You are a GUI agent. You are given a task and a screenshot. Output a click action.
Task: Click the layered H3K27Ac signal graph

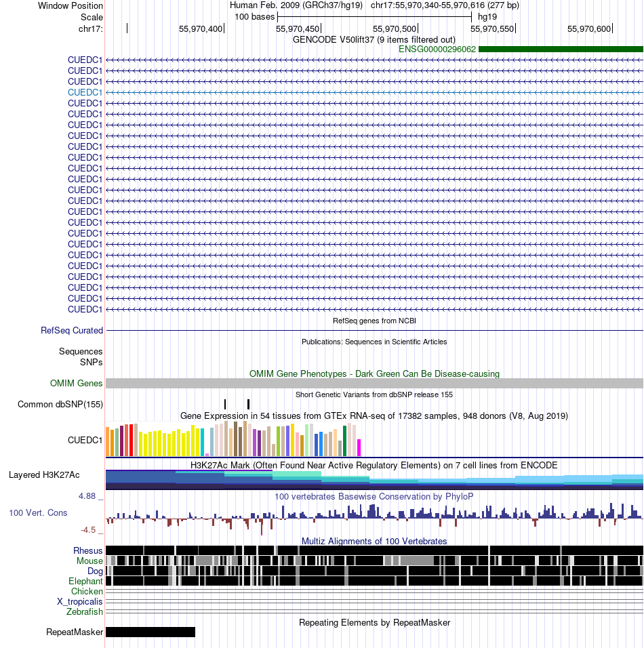[374, 480]
